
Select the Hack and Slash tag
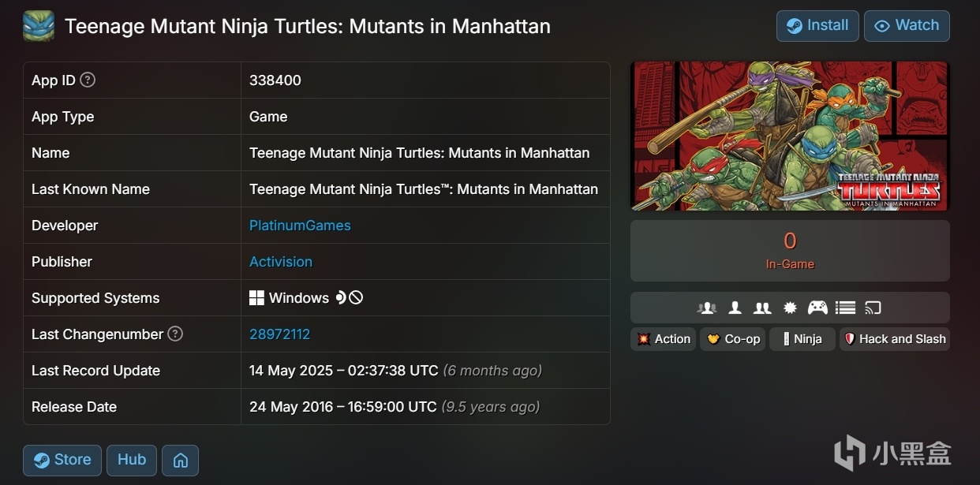click(894, 339)
